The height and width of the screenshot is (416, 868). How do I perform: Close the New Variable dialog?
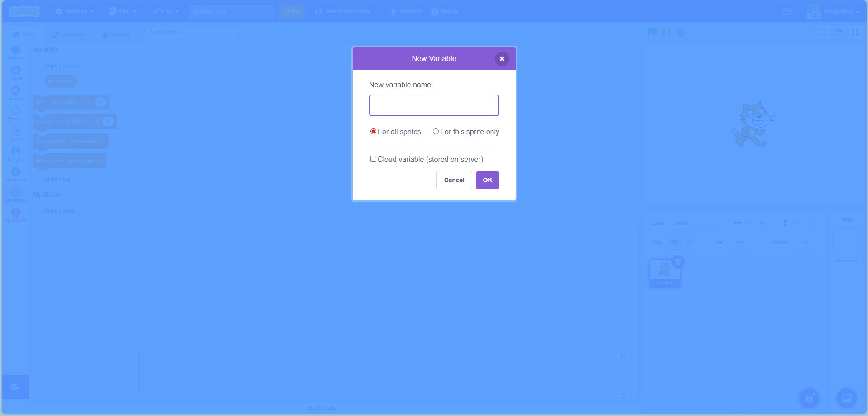point(502,59)
